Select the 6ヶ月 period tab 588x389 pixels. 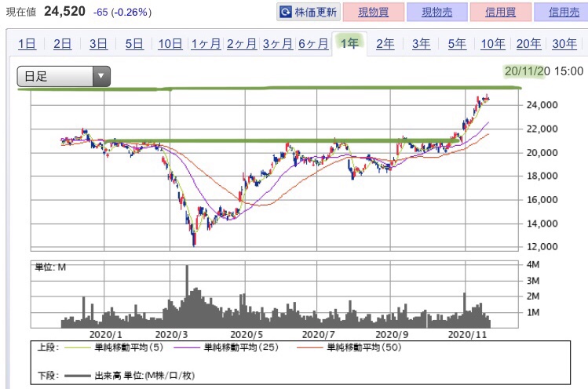[313, 44]
